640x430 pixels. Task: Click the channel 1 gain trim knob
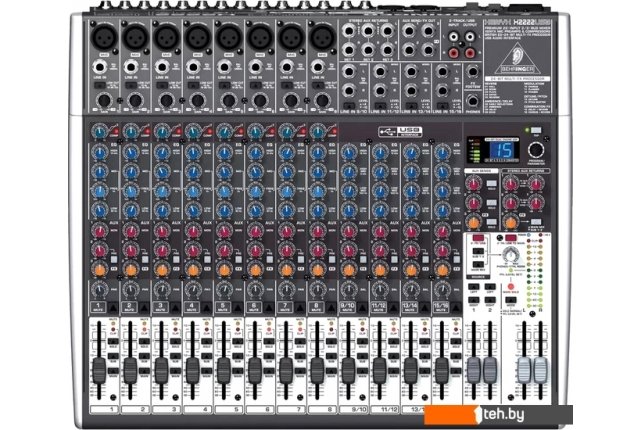click(x=101, y=131)
